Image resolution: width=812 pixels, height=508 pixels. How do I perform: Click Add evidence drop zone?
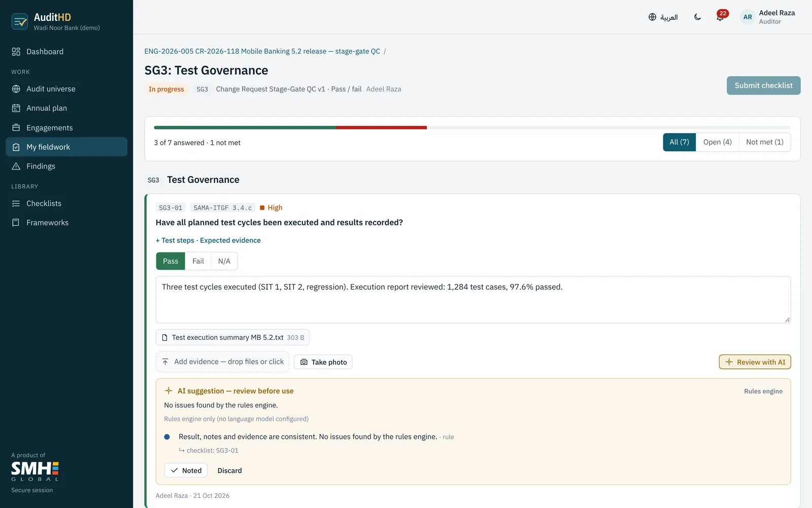tap(222, 362)
